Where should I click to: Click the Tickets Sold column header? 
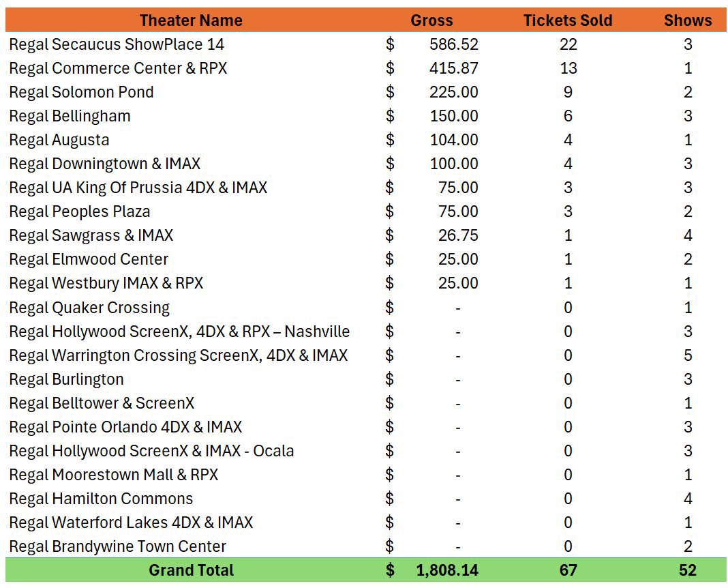[x=568, y=20]
